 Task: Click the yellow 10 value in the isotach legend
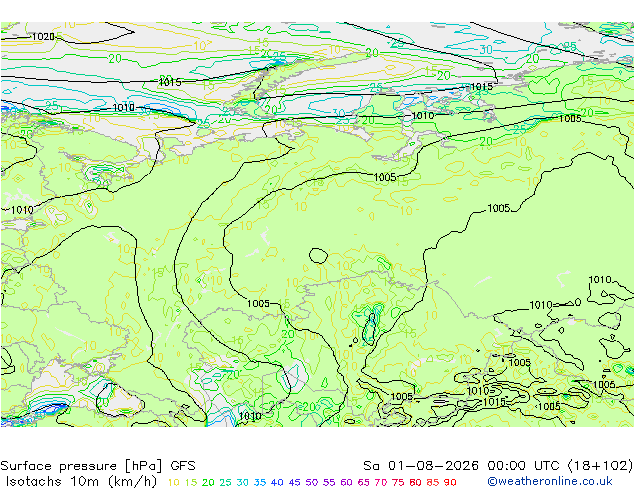point(173,482)
